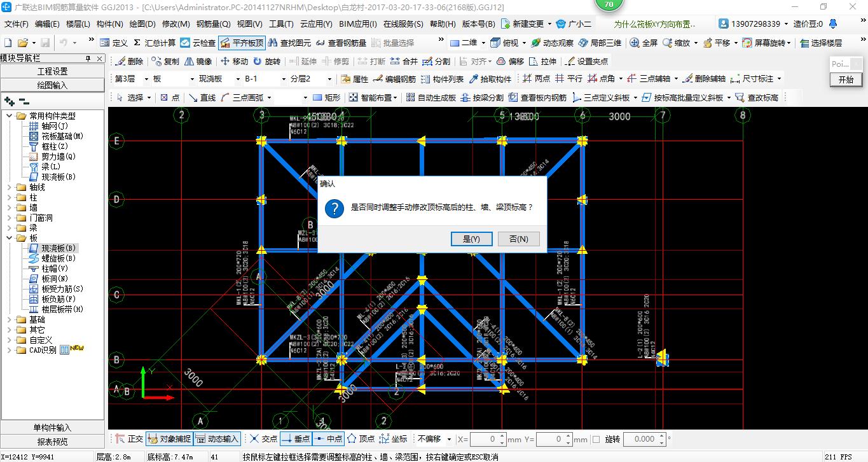This screenshot has width=868, height=462.
Task: Click the 全屏 zoom icon
Action: [644, 43]
